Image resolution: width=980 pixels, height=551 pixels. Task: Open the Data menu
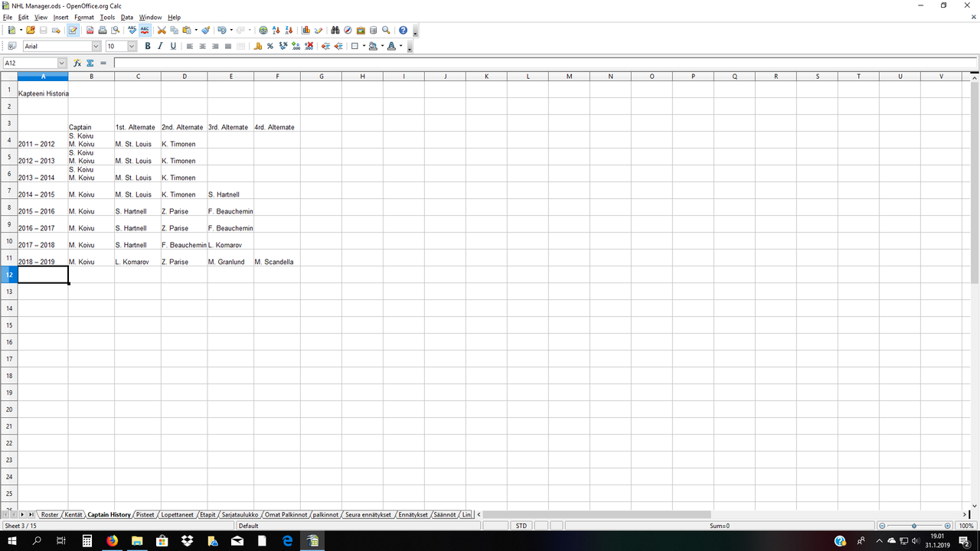(x=127, y=17)
